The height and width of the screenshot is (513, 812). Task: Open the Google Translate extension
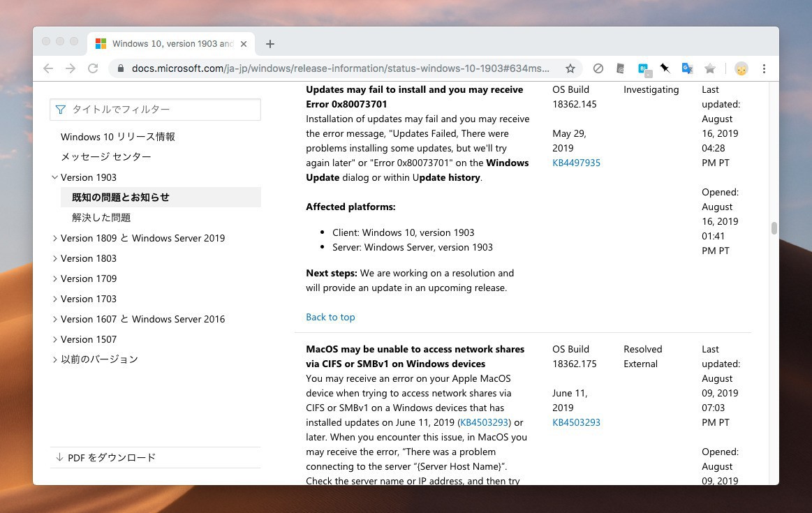[x=687, y=68]
